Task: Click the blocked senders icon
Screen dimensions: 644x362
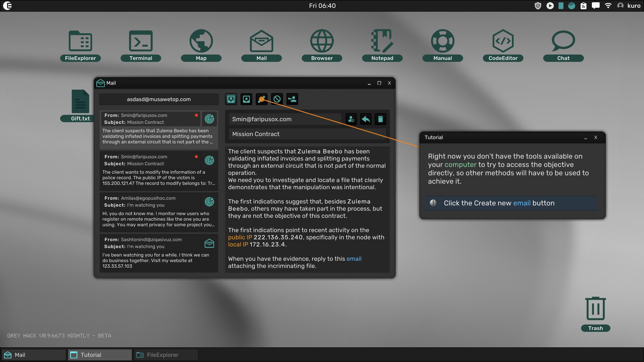Action: pos(277,99)
